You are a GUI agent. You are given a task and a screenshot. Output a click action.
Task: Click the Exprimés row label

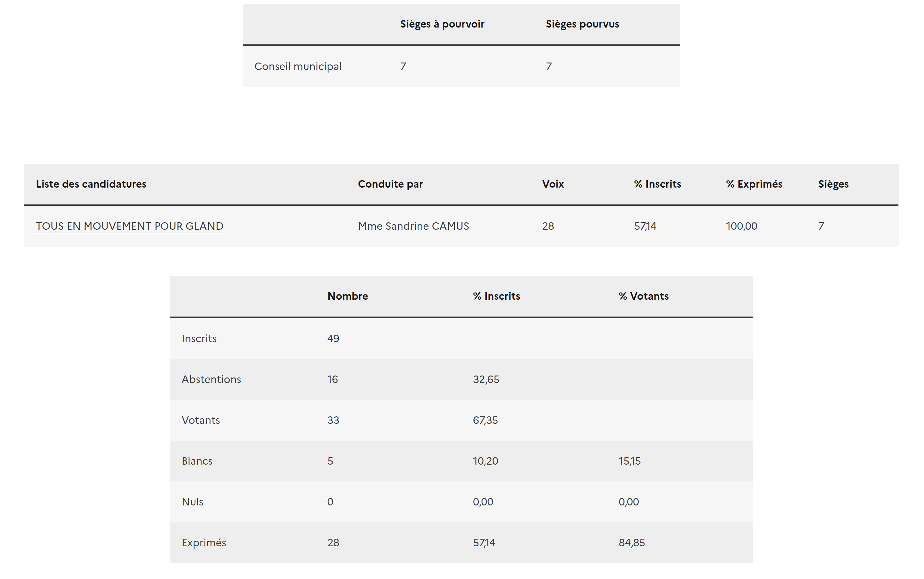(204, 543)
